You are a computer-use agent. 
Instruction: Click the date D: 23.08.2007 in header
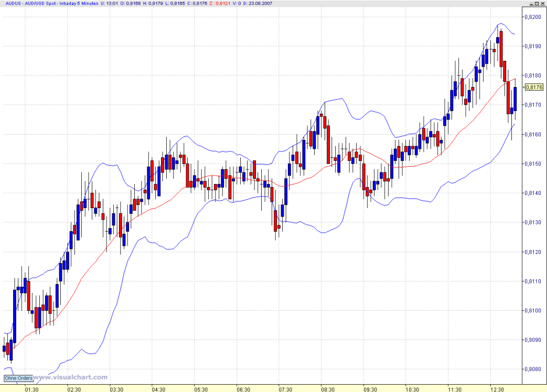pos(258,4)
